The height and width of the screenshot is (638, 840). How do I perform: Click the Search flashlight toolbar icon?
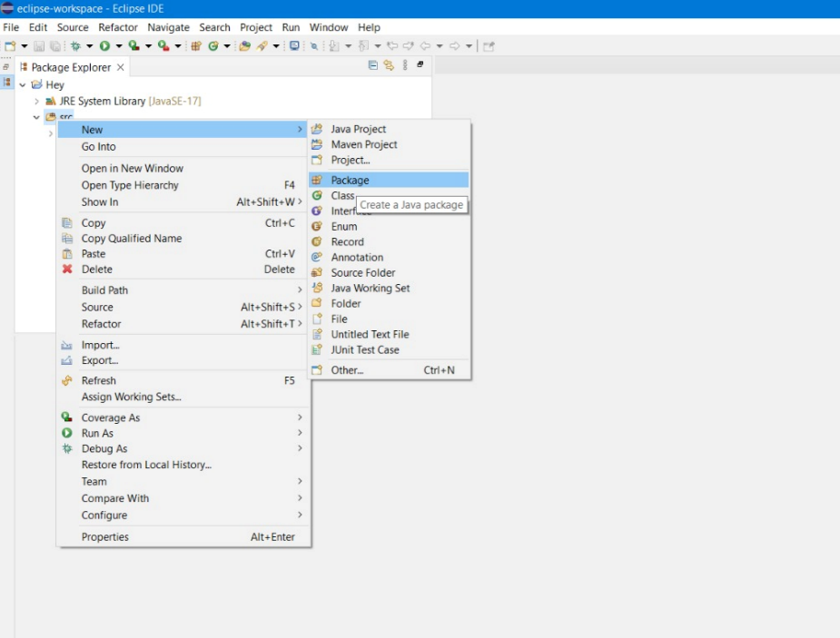pos(262,46)
